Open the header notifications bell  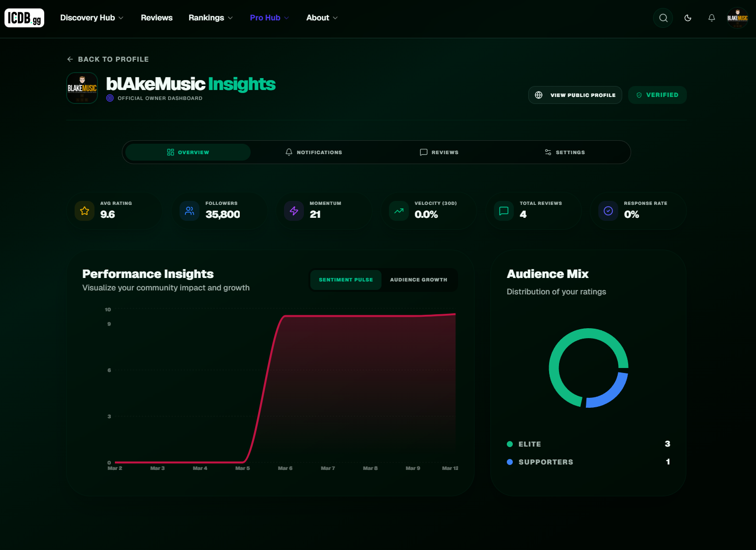click(712, 18)
